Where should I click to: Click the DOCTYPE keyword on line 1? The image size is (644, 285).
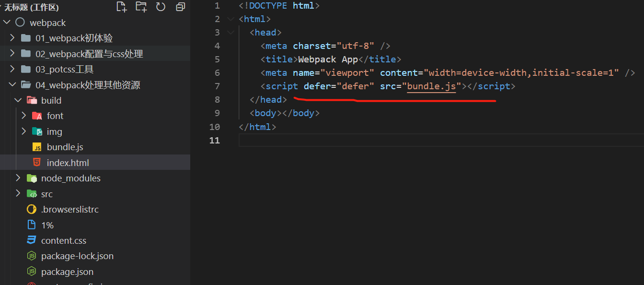point(268,6)
